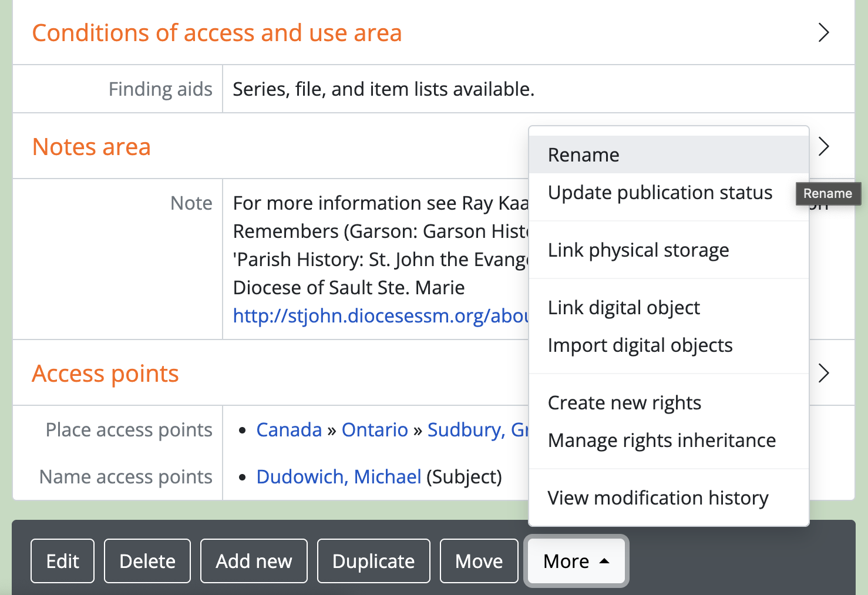The image size is (868, 595).
Task: Expand the Access points chevron arrow
Action: pos(823,373)
